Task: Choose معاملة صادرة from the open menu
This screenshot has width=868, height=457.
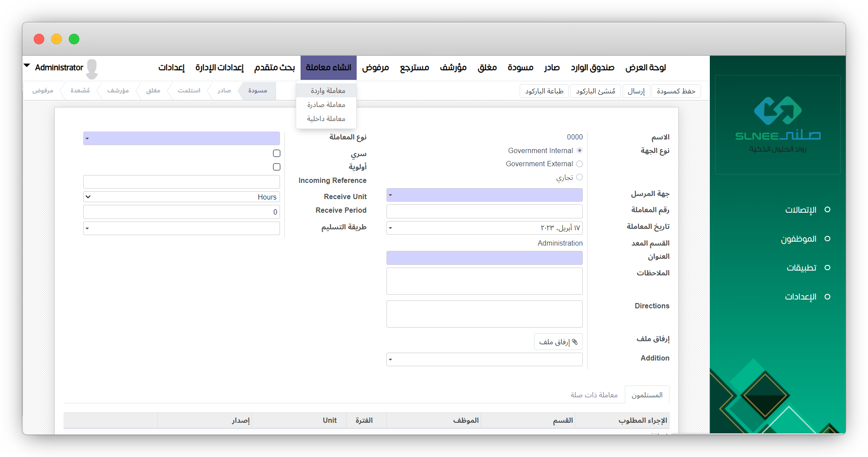Action: pyautogui.click(x=326, y=105)
